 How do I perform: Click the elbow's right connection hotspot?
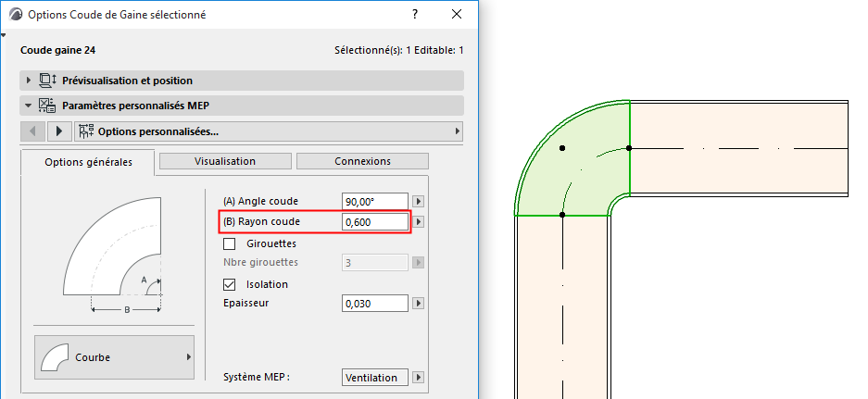click(629, 148)
